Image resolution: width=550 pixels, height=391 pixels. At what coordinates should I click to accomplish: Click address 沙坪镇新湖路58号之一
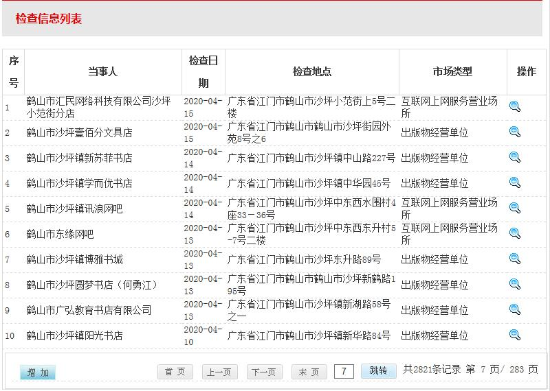tap(309, 310)
